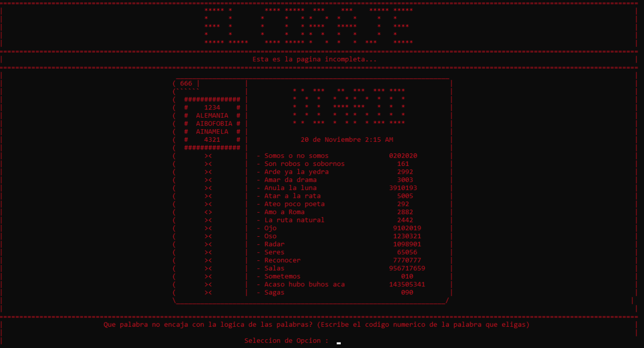Select the 'Sometemos' entry
The width and height of the screenshot is (644, 348).
click(282, 277)
